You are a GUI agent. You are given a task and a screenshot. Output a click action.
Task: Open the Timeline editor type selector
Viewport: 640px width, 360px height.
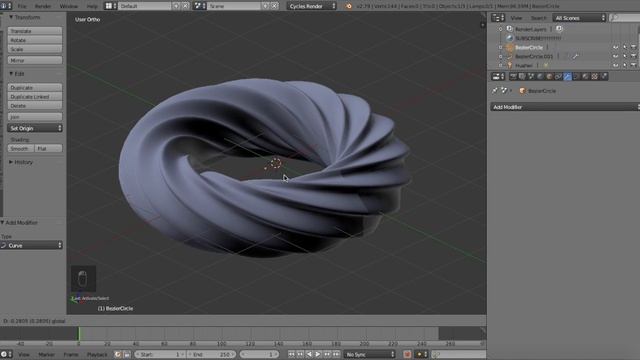pos(6,354)
